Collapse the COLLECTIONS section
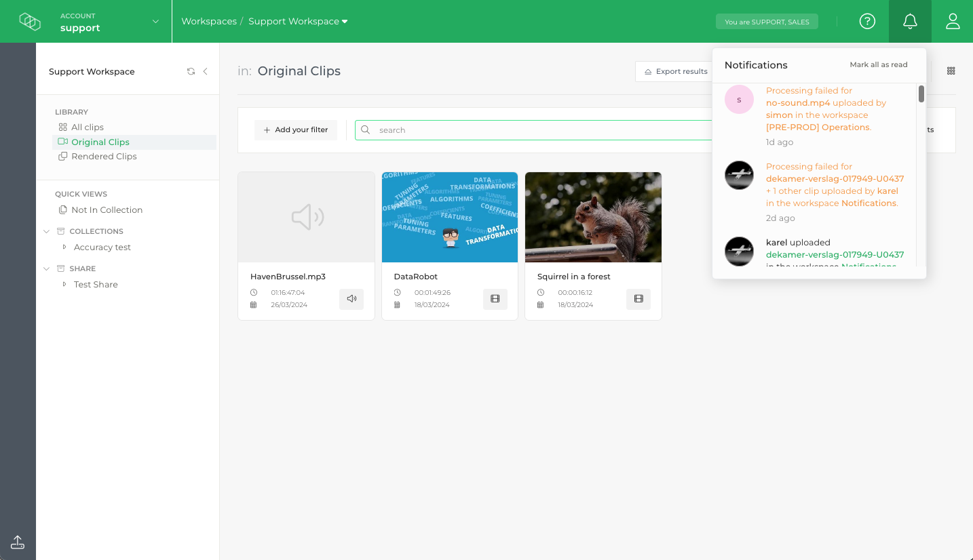 pos(46,231)
